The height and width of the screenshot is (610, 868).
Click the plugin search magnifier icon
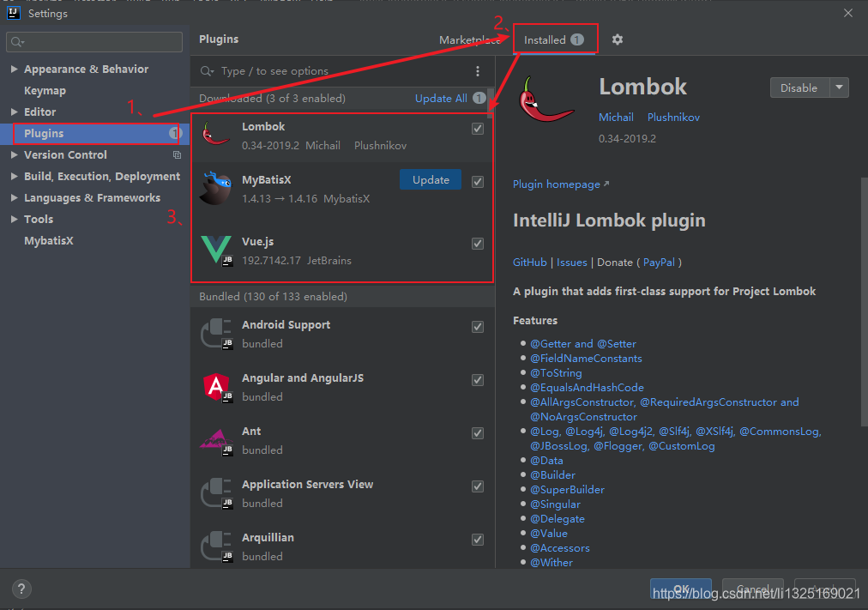pos(207,71)
